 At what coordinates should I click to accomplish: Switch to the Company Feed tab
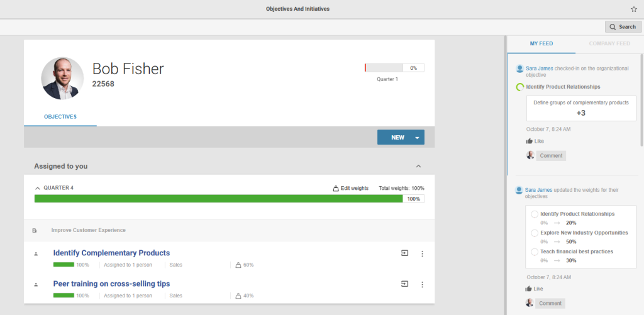609,43
